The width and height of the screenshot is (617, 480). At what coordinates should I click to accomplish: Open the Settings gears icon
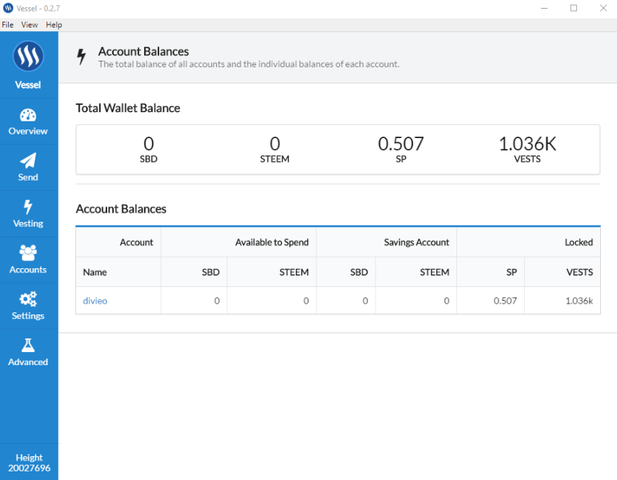[28, 299]
